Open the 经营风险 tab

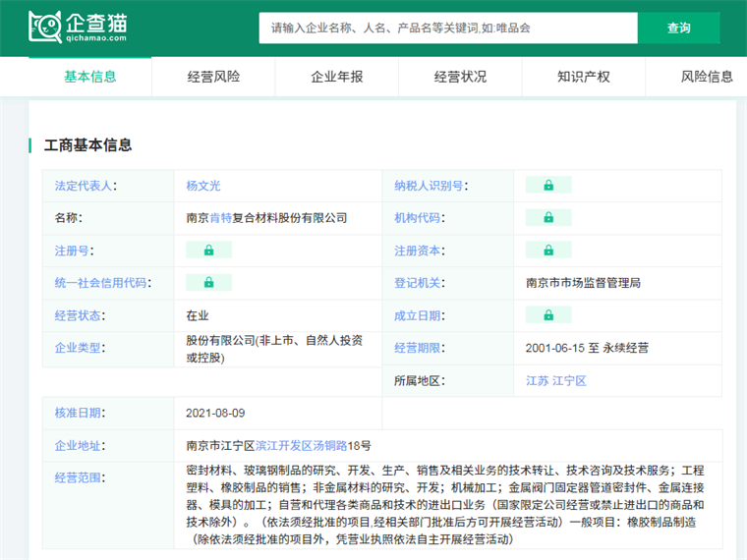[213, 77]
